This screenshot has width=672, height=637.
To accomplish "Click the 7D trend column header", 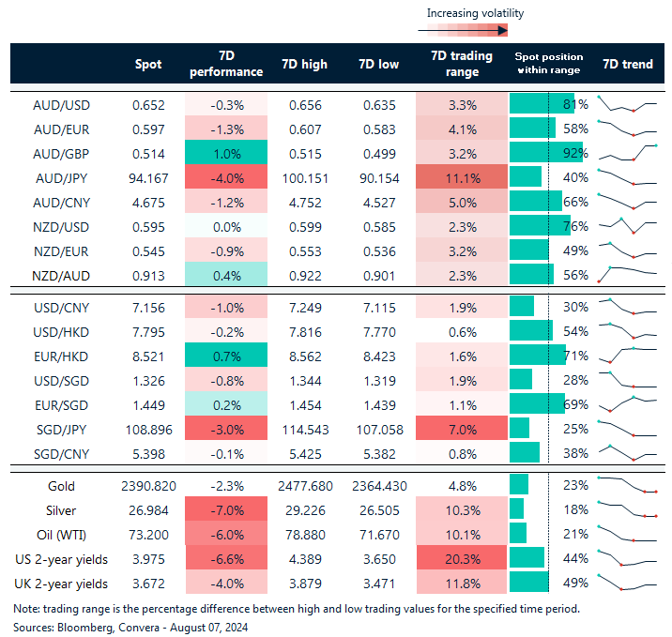I will coord(628,64).
